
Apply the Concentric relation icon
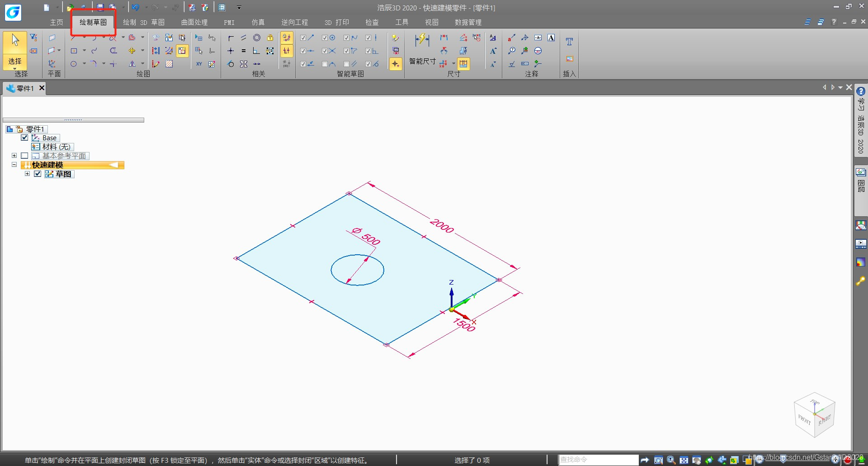[x=257, y=38]
